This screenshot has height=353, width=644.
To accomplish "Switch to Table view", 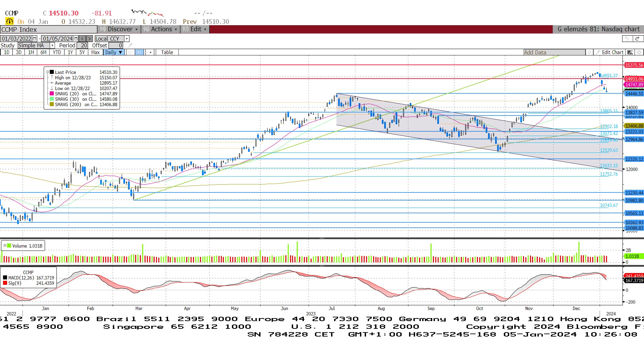I will click(167, 52).
